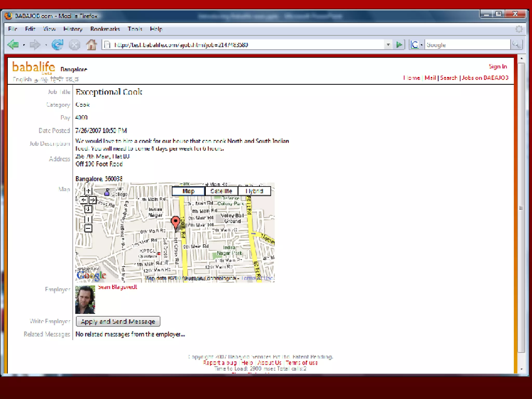Click the Forward navigation arrow
The width and height of the screenshot is (532, 399).
pyautogui.click(x=35, y=45)
